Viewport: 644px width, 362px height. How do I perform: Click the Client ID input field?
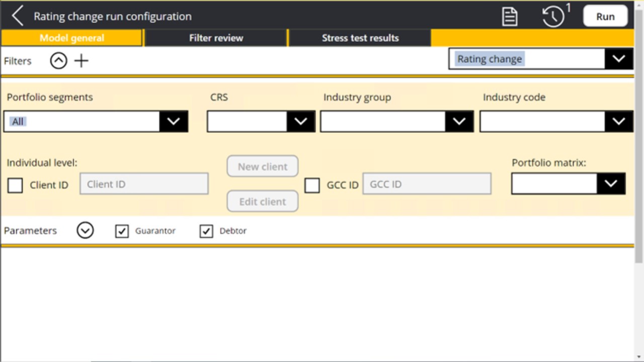tap(144, 184)
